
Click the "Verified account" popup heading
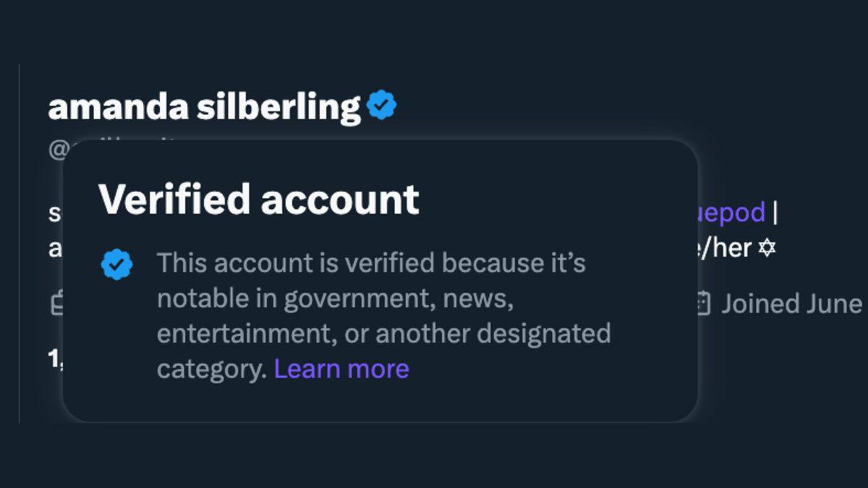coord(258,199)
